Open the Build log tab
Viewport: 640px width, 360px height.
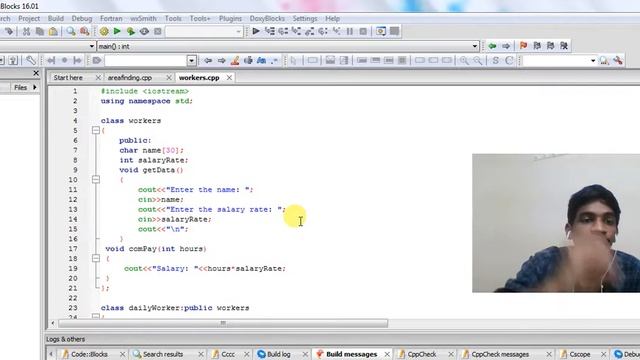click(278, 354)
